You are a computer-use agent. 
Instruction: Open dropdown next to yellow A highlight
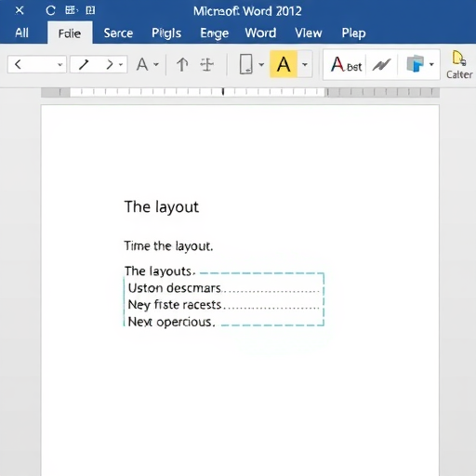pyautogui.click(x=305, y=64)
